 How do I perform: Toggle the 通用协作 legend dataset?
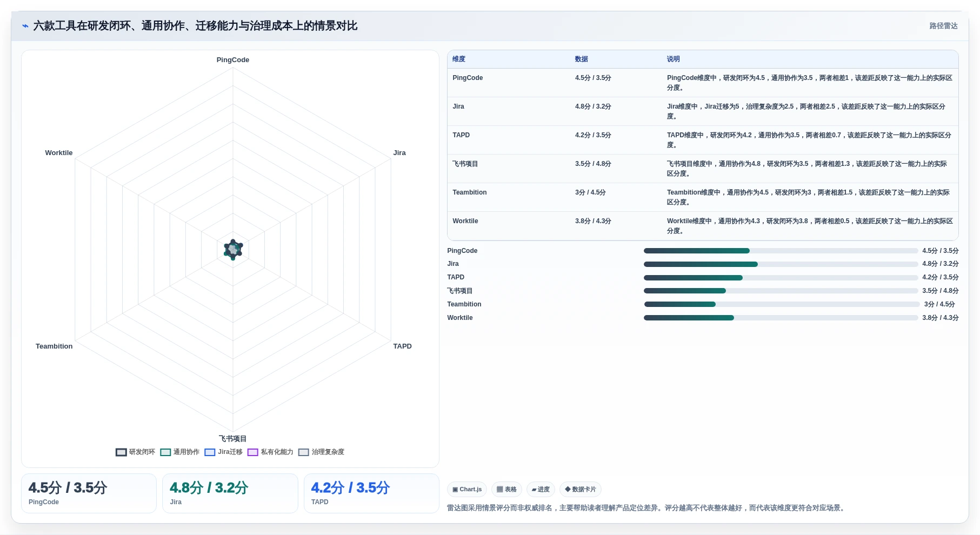(x=180, y=452)
